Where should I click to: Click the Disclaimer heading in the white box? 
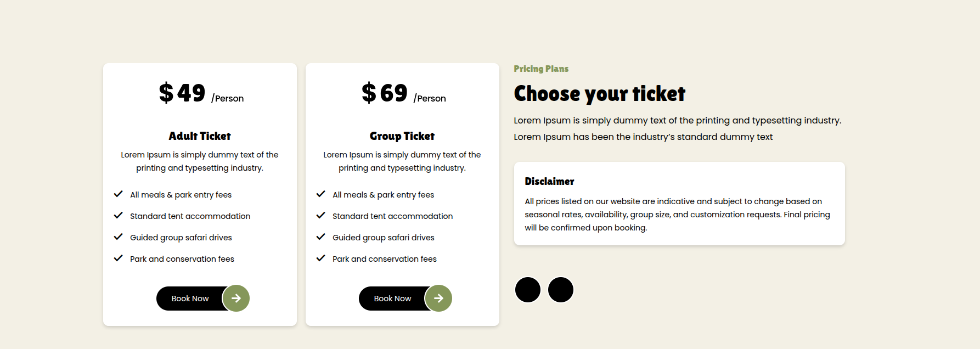[x=549, y=182]
